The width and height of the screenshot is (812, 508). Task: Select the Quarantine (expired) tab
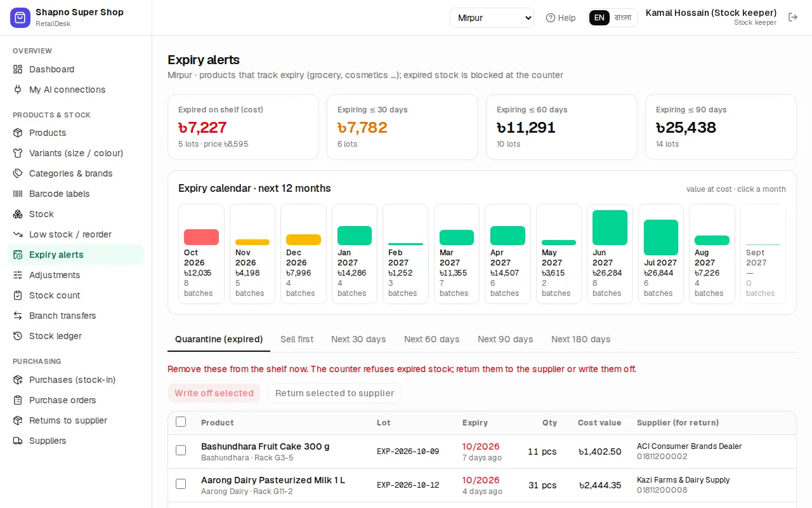tap(219, 339)
